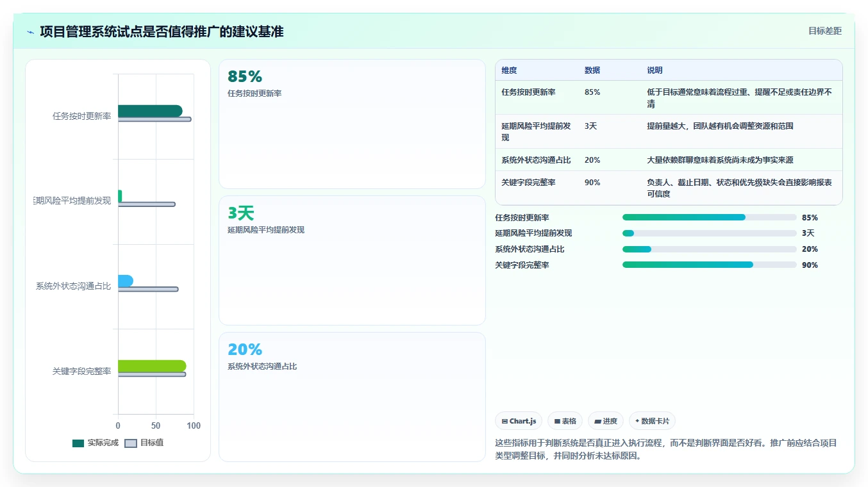The image size is (868, 487).
Task: Click the 85% value in the table
Action: tap(592, 92)
